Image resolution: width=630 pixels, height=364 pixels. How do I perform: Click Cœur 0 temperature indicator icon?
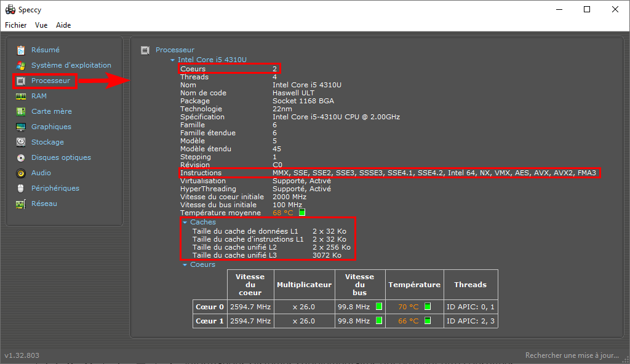click(428, 306)
